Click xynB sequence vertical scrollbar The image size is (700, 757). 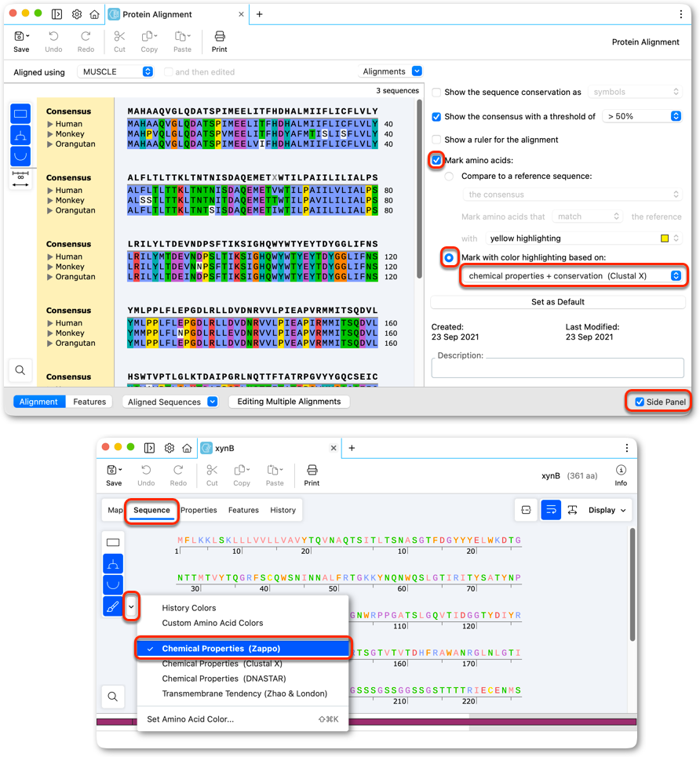(x=632, y=584)
